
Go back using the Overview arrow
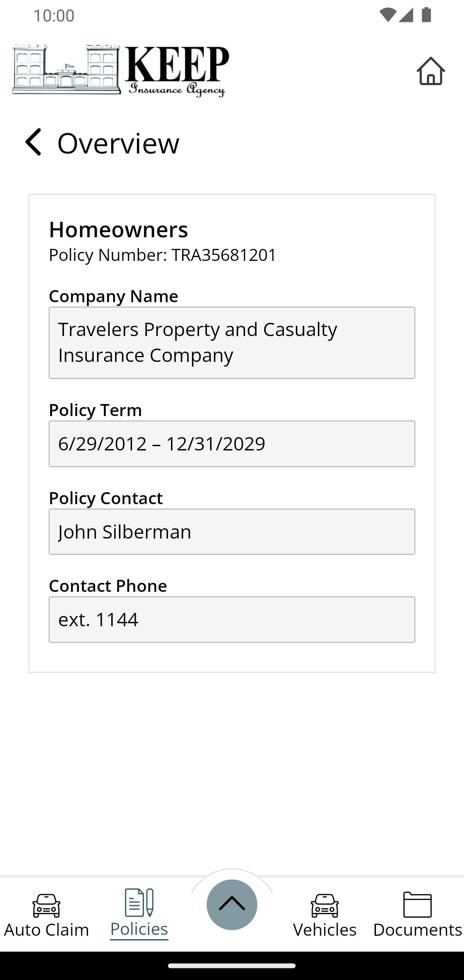33,142
